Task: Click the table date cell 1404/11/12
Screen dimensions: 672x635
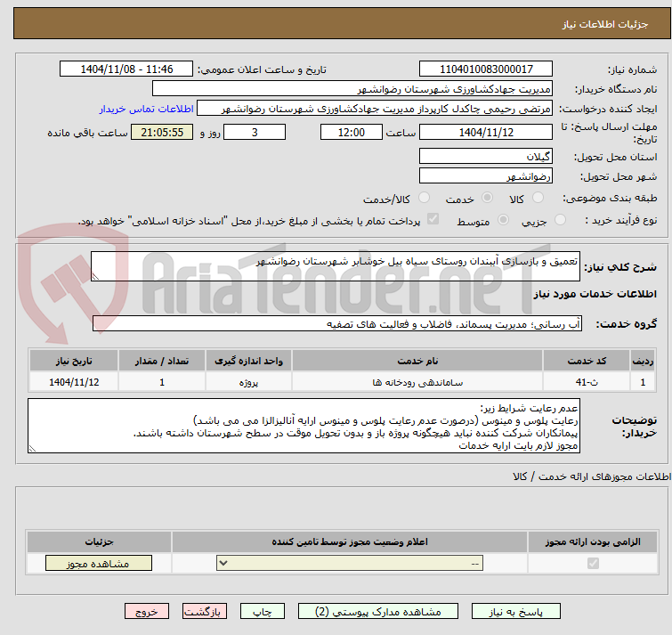Action: 74,381
